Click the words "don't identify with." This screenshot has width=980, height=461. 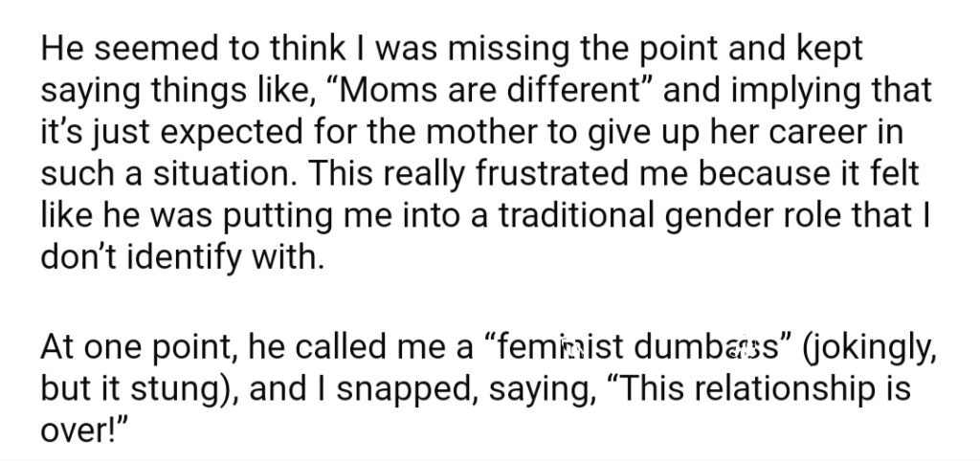pyautogui.click(x=183, y=258)
